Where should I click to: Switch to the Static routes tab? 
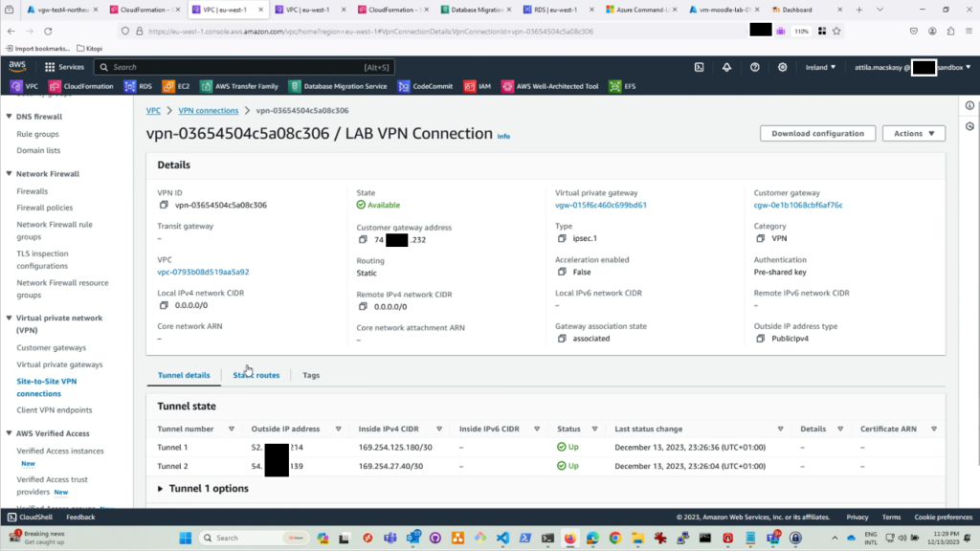pos(256,375)
